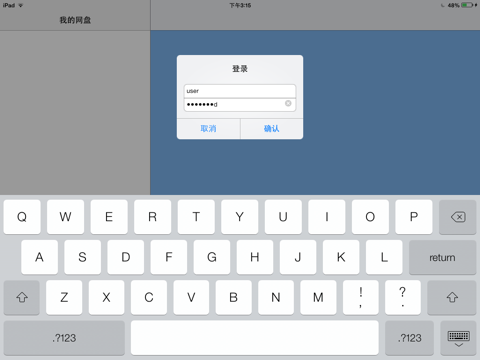This screenshot has height=360, width=480.
Task: Tap the P key
Action: 414,217
